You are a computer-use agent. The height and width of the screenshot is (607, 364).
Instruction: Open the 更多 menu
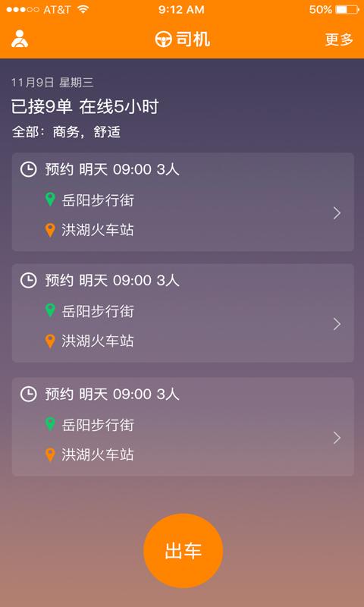(339, 39)
